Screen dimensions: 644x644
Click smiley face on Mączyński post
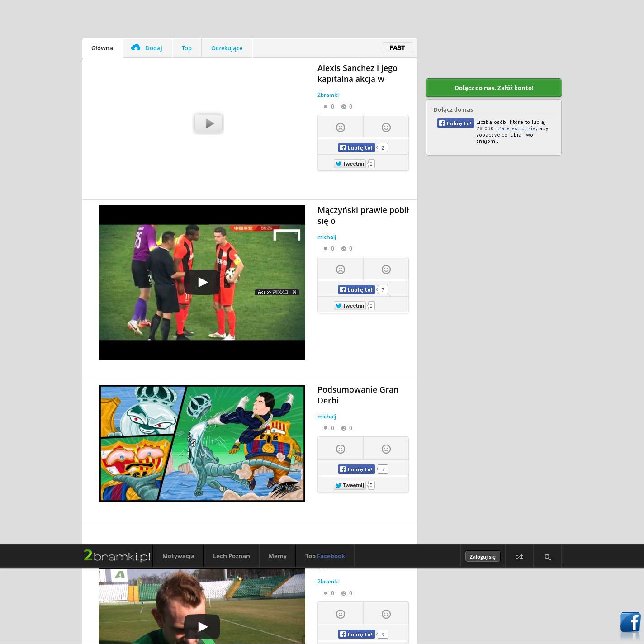point(386,270)
